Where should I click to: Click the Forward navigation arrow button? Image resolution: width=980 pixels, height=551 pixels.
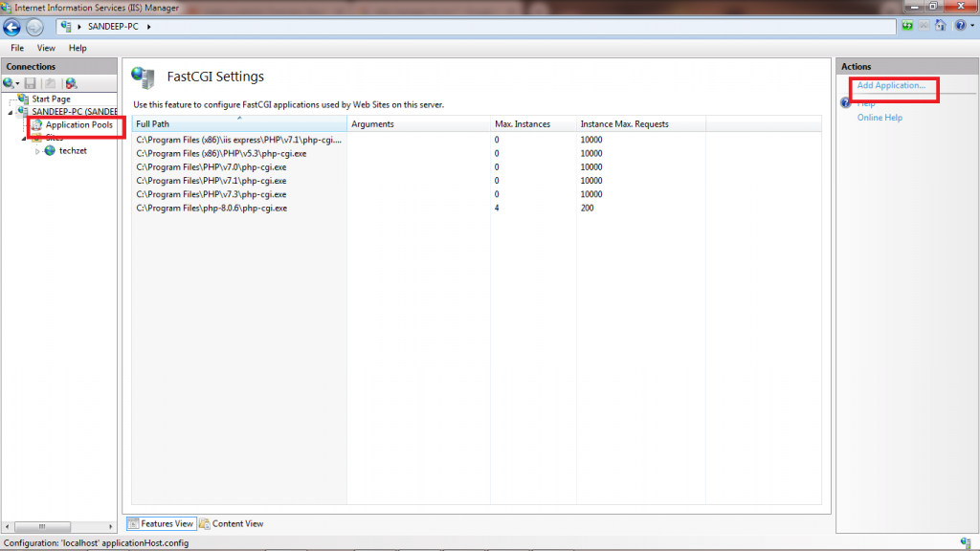(34, 27)
